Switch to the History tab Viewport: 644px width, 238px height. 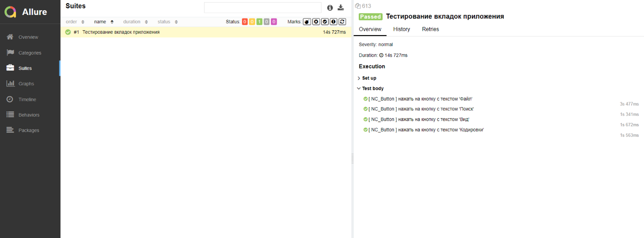coord(402,29)
